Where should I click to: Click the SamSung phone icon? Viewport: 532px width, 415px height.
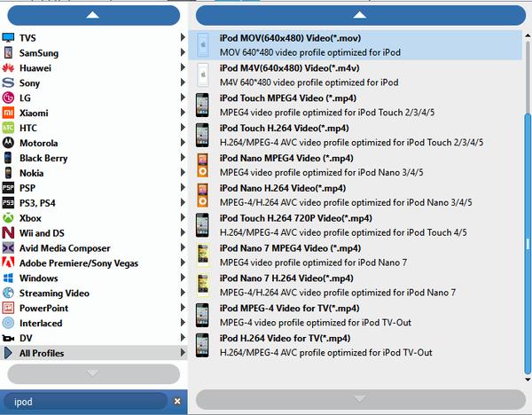(8, 52)
